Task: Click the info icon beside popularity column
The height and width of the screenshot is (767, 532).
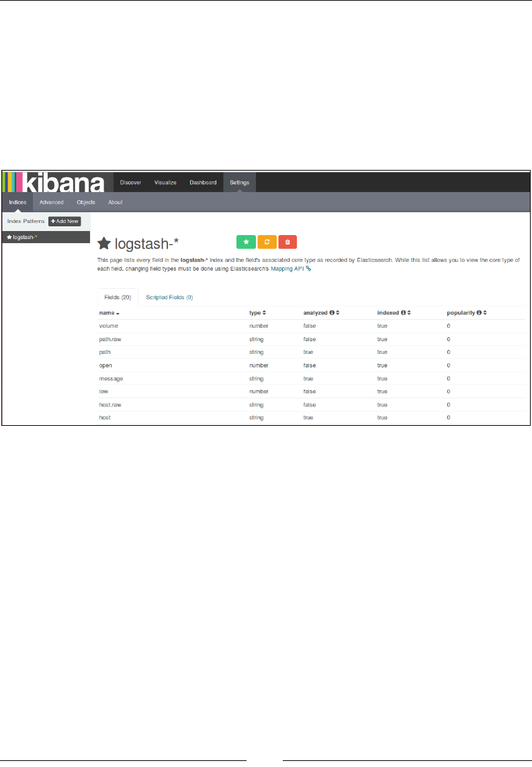Action: point(479,312)
